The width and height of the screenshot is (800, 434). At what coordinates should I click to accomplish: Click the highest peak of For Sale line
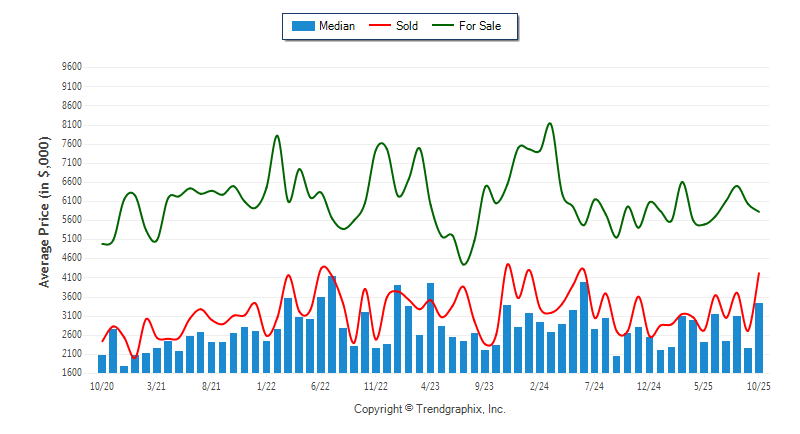coord(550,124)
